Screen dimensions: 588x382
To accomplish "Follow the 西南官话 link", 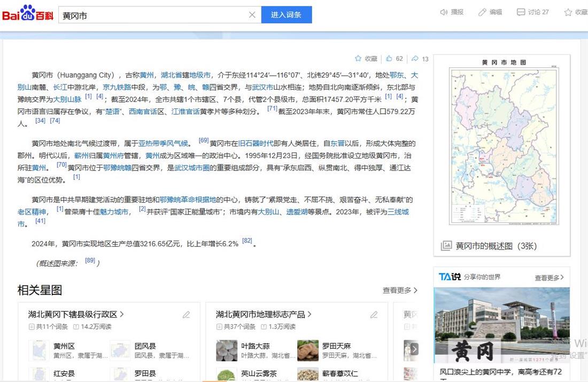I will pyautogui.click(x=143, y=111).
